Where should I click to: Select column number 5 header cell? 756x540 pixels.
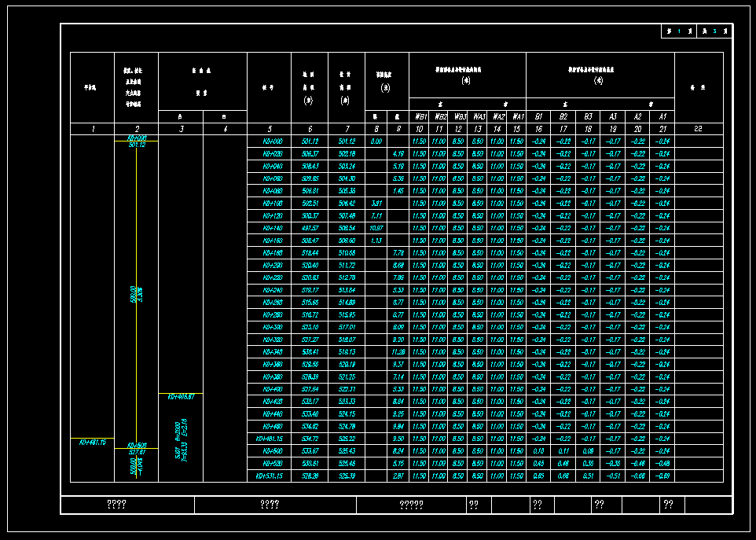tap(269, 128)
